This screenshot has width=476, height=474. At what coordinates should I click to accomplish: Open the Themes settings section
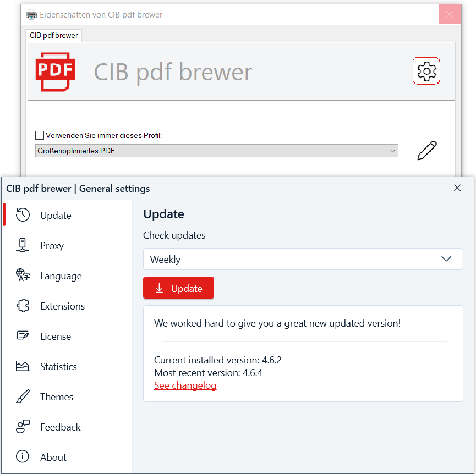[x=67, y=396]
